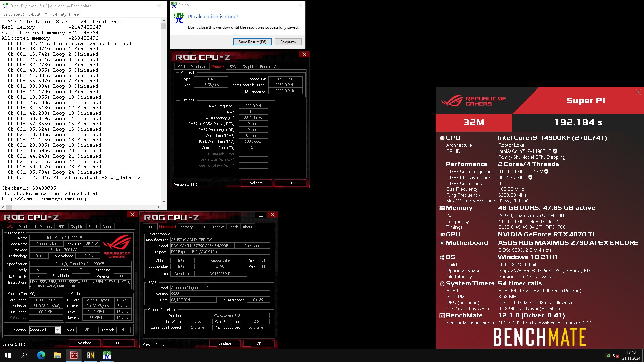Click Validate in CPU tab CPU-Z window
This screenshot has width=644, height=362.
(85, 343)
